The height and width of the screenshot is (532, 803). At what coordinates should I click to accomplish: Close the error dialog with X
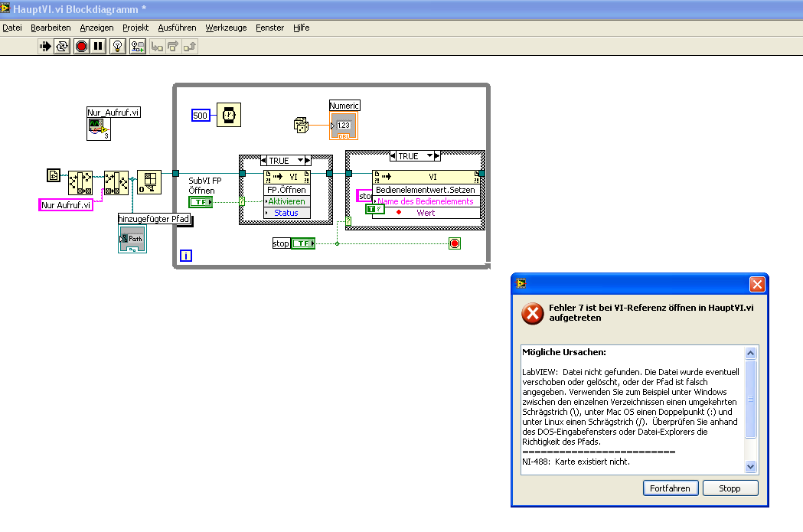757,284
